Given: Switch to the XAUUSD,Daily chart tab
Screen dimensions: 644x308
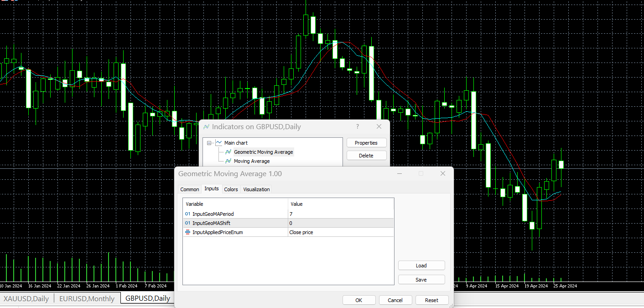Looking at the screenshot, I should pos(26,298).
